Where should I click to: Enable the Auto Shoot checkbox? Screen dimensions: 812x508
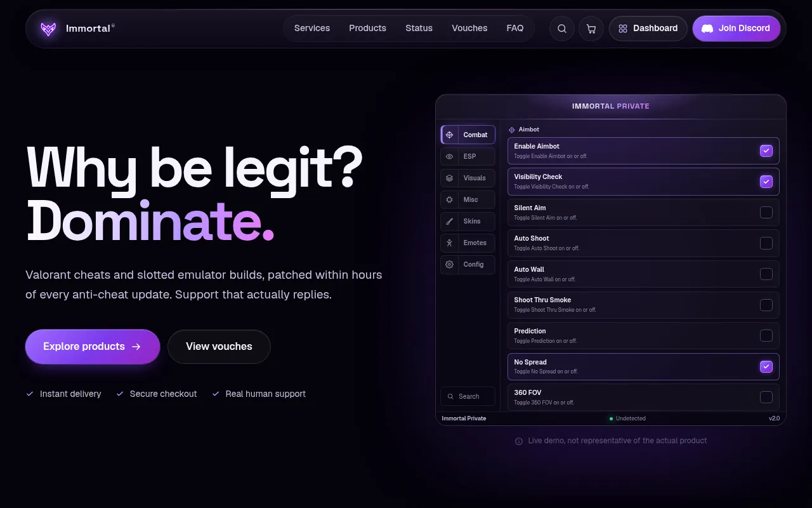766,243
